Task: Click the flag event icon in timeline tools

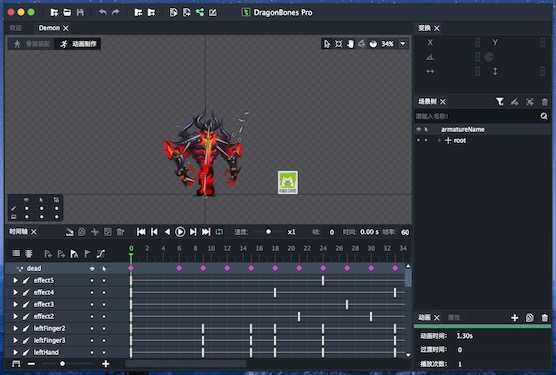Action: pos(87,253)
